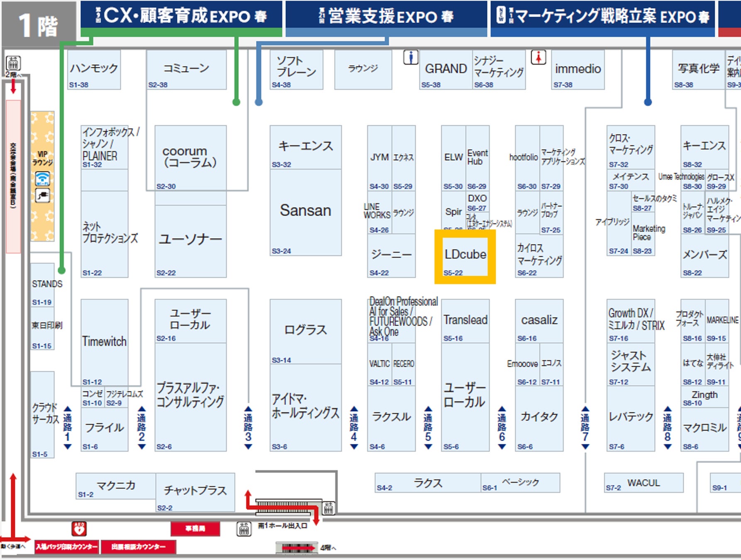Screen dimensions: 741x560
Task: Click the elevator icon right of the escalator
Action: click(x=329, y=507)
